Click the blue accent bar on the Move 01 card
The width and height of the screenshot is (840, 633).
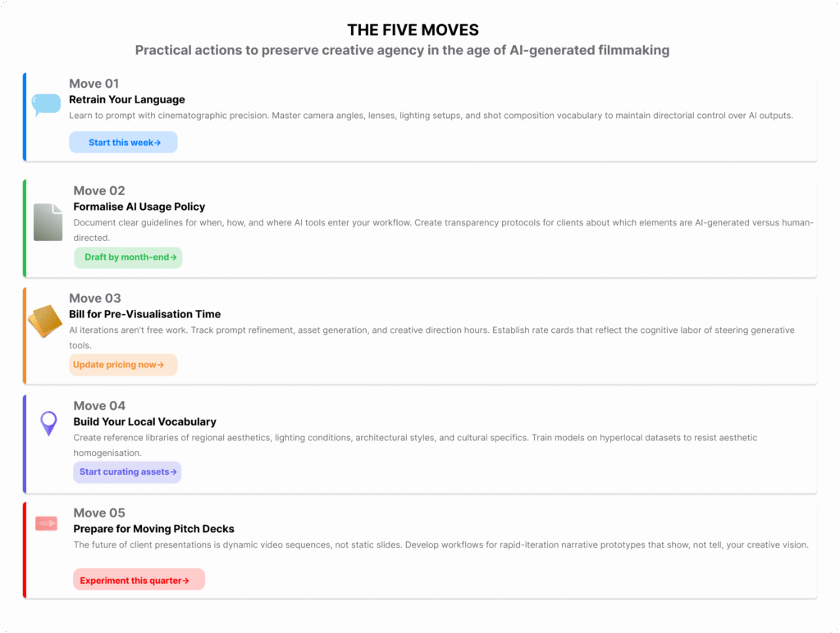click(x=25, y=116)
